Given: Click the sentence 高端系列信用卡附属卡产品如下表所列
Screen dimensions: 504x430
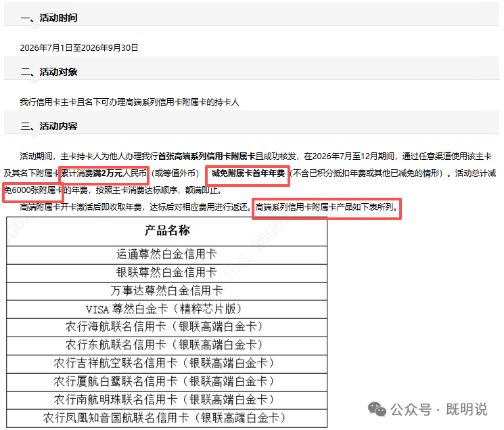Looking at the screenshot, I should point(325,207).
